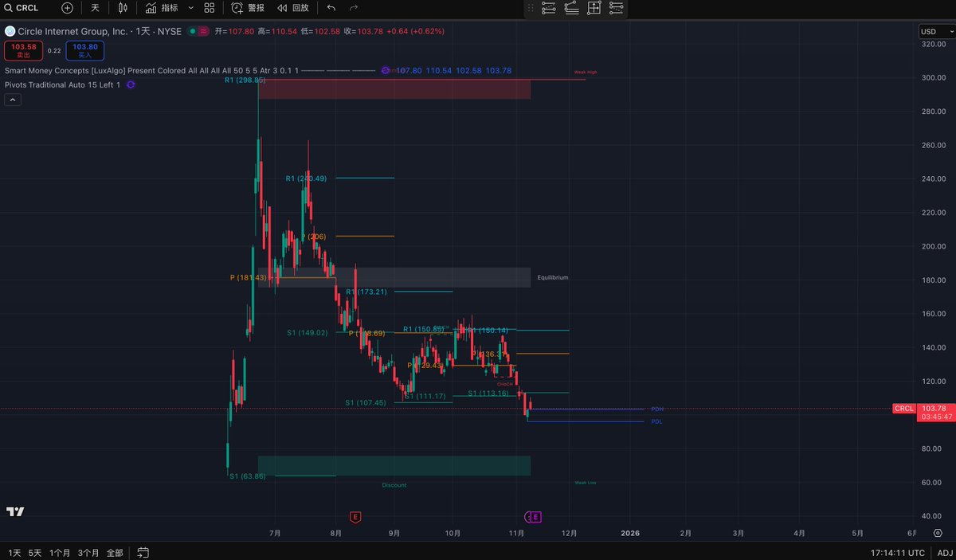
Task: Click the redo arrow
Action: click(x=354, y=8)
